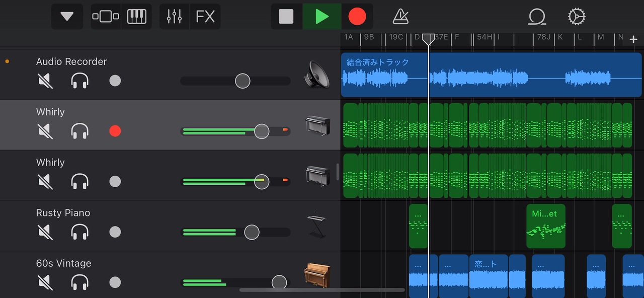This screenshot has height=298, width=644.
Task: Mute the selected first Whirly track
Action: coord(45,131)
